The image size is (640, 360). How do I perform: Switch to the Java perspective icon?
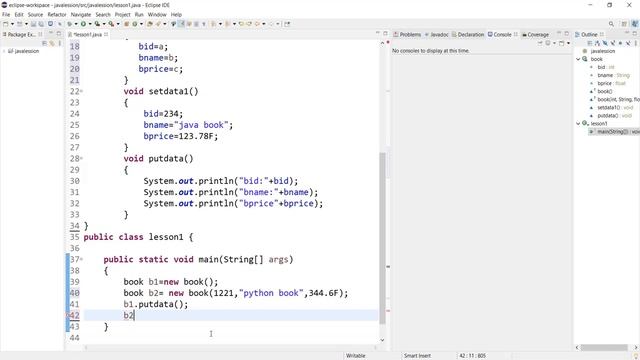tap(635, 24)
